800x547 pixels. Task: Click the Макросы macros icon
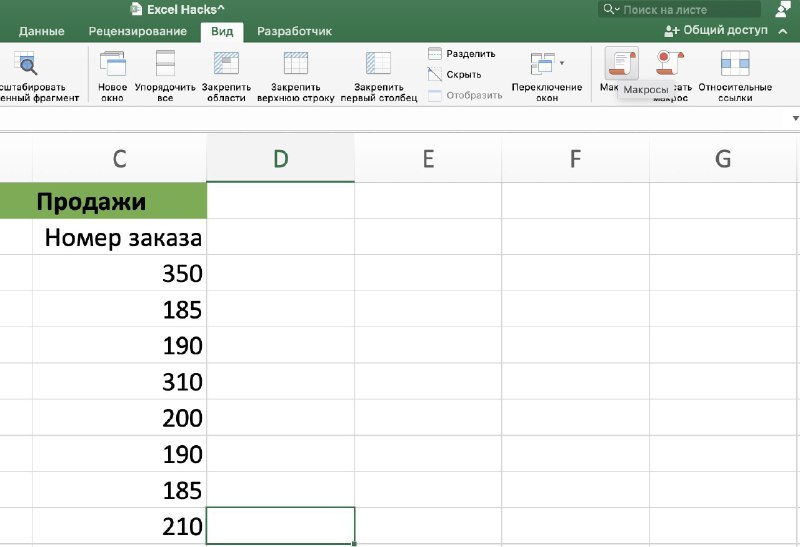click(x=621, y=63)
